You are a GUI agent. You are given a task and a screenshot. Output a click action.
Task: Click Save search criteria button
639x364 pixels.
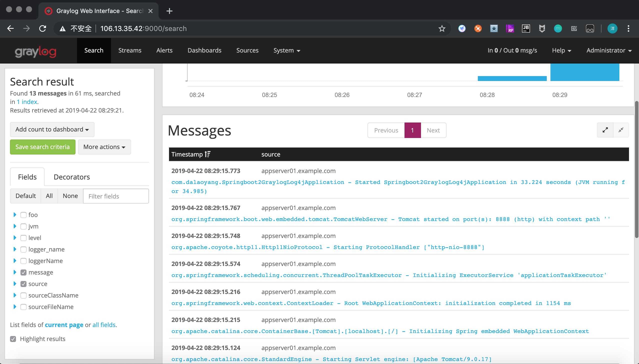pyautogui.click(x=42, y=147)
